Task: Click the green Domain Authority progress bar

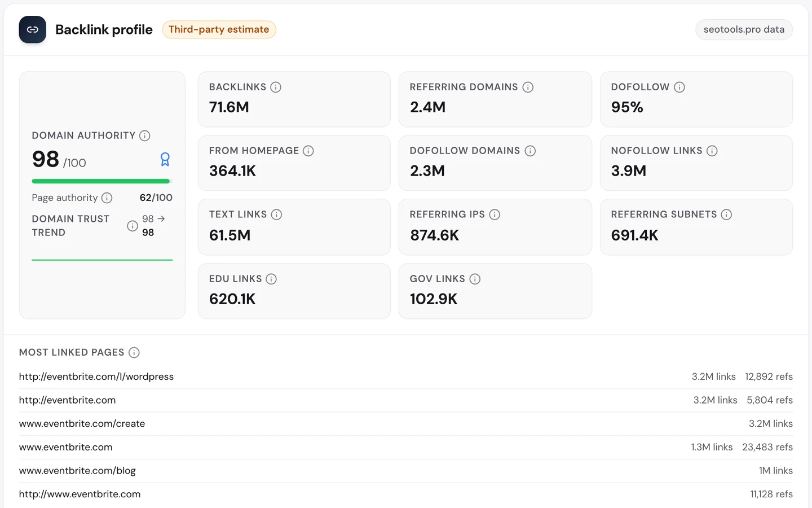Action: click(x=101, y=181)
